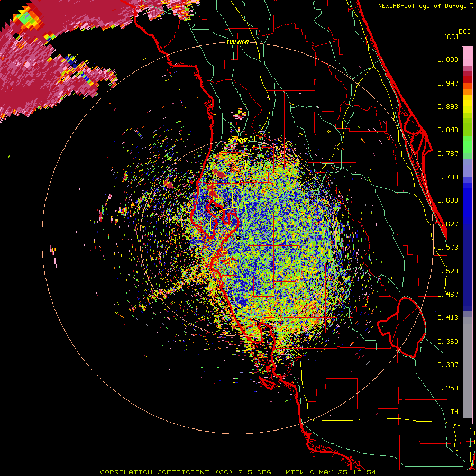
Task: Click the 0.680 color scale value
Action: click(x=448, y=200)
